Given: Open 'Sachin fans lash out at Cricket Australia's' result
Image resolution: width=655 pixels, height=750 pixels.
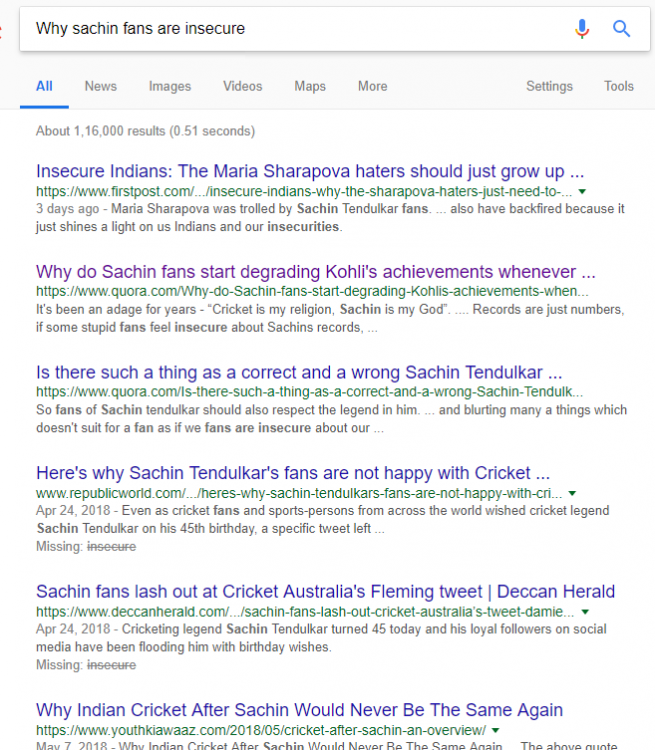Looking at the screenshot, I should point(325,591).
